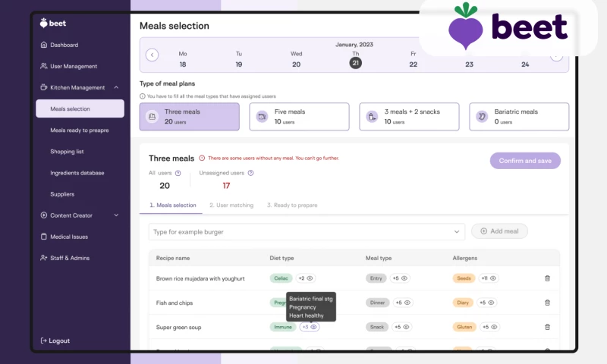Show extra meal types for Fish and chips
The image size is (607, 364).
click(x=403, y=303)
